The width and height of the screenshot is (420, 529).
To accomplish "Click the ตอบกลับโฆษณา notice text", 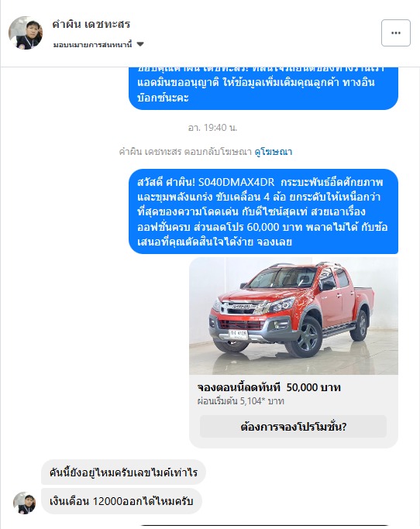I will (218, 152).
